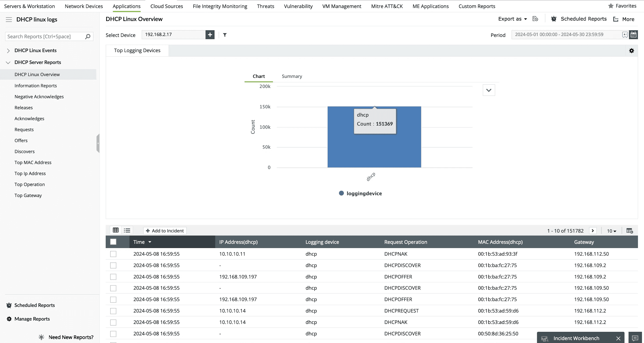Open the Threats top menu tab
Viewport: 644px width, 343px height.
(265, 6)
